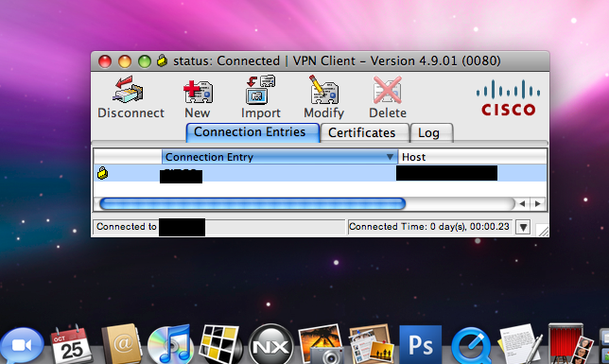Click the Disconnect toolbar icon

point(129,90)
